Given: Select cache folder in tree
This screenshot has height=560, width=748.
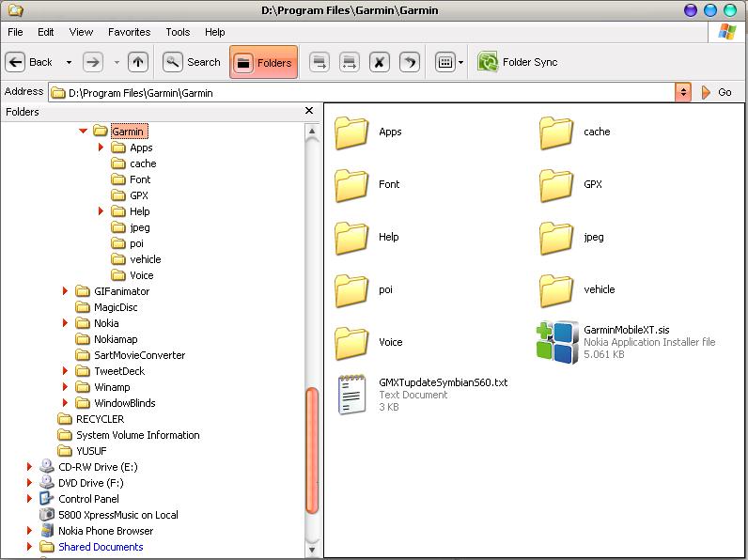Looking at the screenshot, I should pos(133,163).
